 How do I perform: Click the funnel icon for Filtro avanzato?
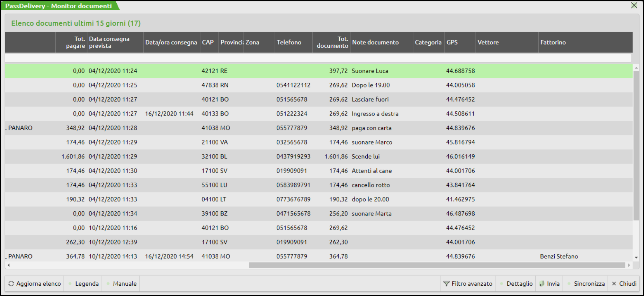(446, 284)
